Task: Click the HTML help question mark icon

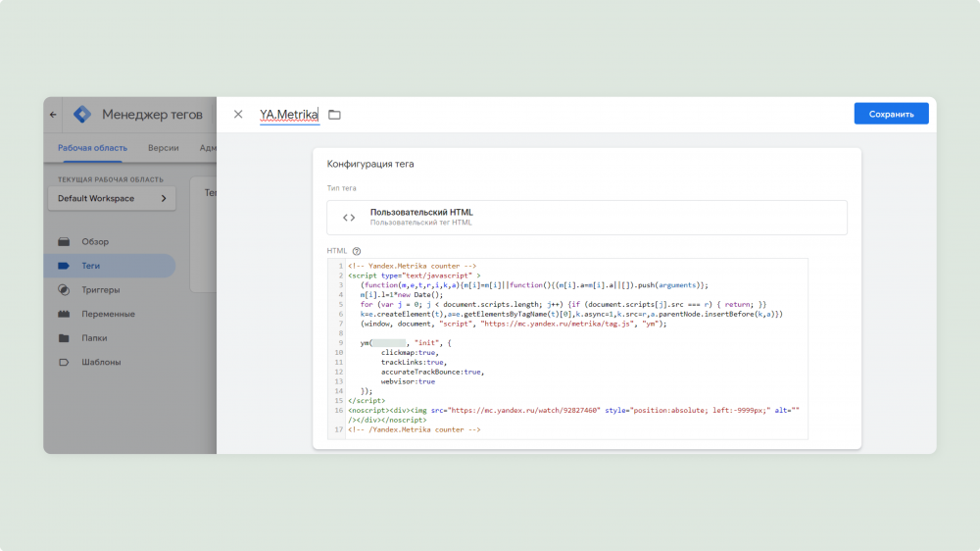Action: tap(357, 251)
